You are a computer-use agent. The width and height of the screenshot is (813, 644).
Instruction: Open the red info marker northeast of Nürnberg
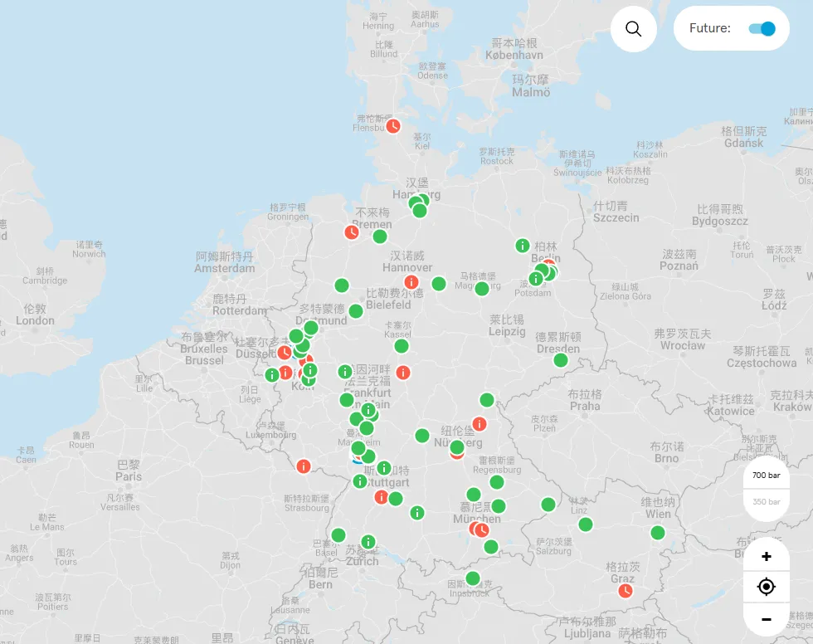tap(480, 424)
